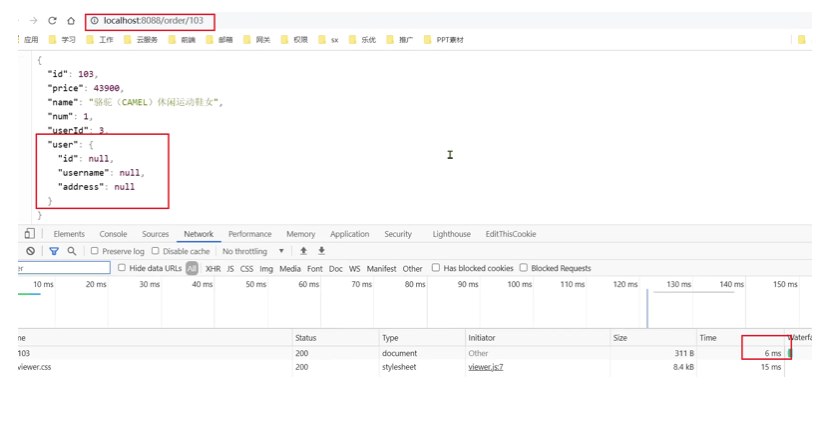The height and width of the screenshot is (424, 825).
Task: Toggle the network filter funnel icon
Action: (54, 251)
